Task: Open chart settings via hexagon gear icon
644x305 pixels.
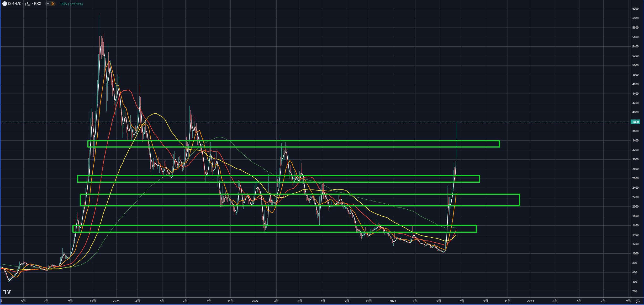Action: [x=637, y=301]
